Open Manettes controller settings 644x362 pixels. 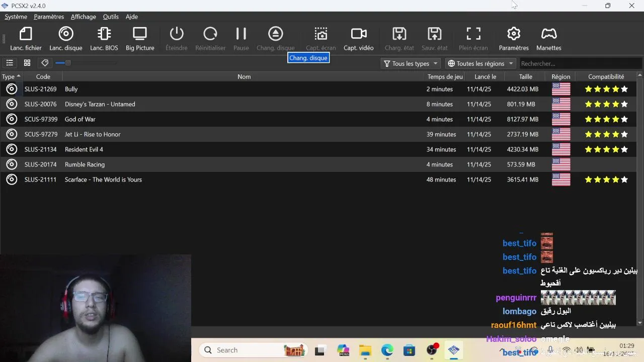pos(549,39)
